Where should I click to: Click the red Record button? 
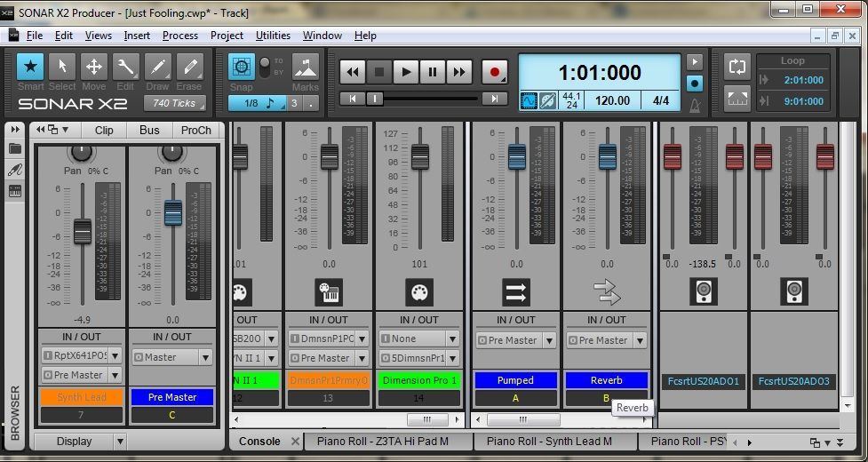click(x=494, y=72)
